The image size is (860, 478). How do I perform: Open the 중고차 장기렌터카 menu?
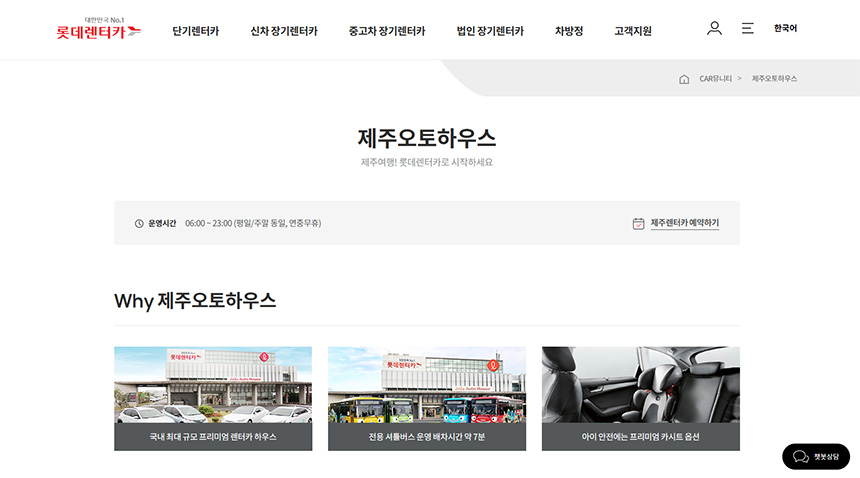tap(387, 31)
